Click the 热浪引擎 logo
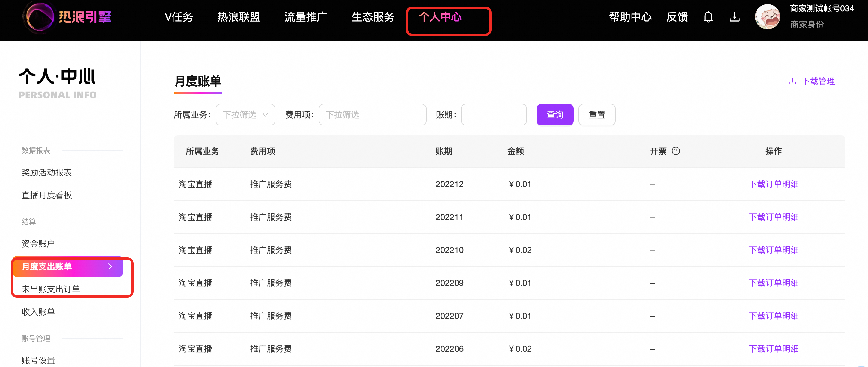The image size is (868, 367). point(67,17)
